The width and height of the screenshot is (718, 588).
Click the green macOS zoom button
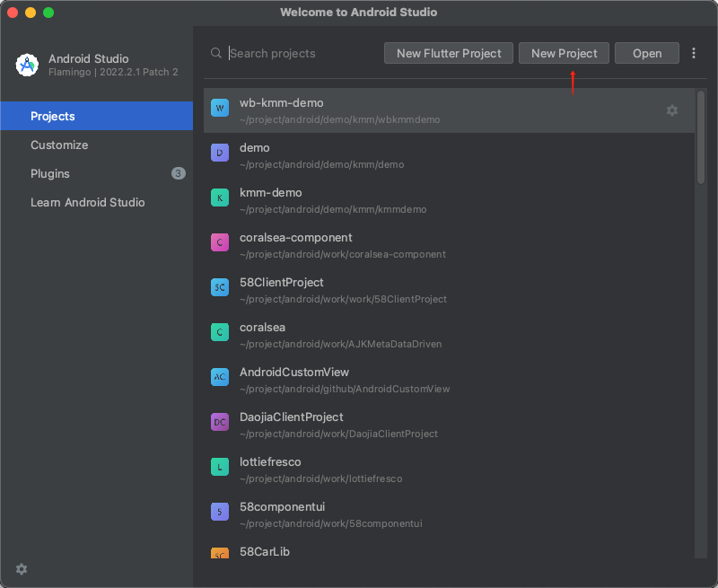48,13
